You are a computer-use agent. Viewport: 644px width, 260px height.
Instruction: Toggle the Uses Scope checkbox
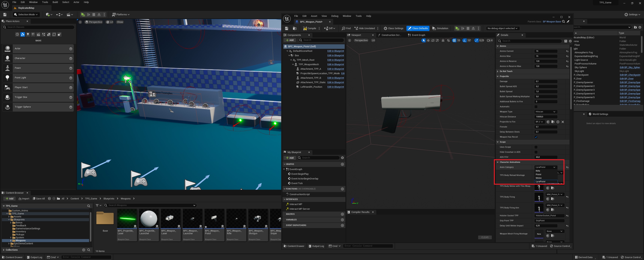(536, 147)
